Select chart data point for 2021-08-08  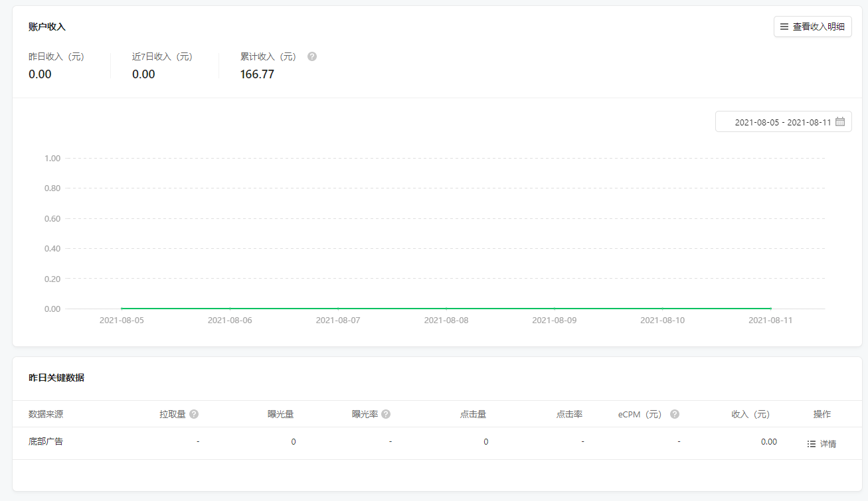click(x=446, y=309)
